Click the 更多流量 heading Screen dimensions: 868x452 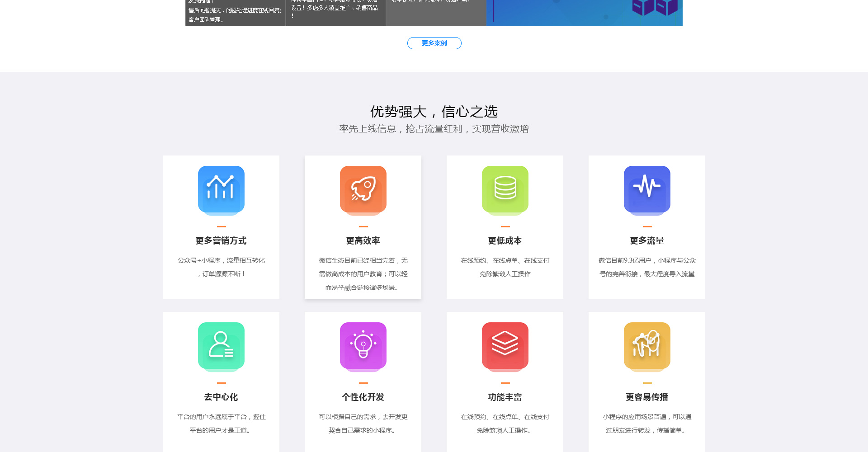pos(647,241)
